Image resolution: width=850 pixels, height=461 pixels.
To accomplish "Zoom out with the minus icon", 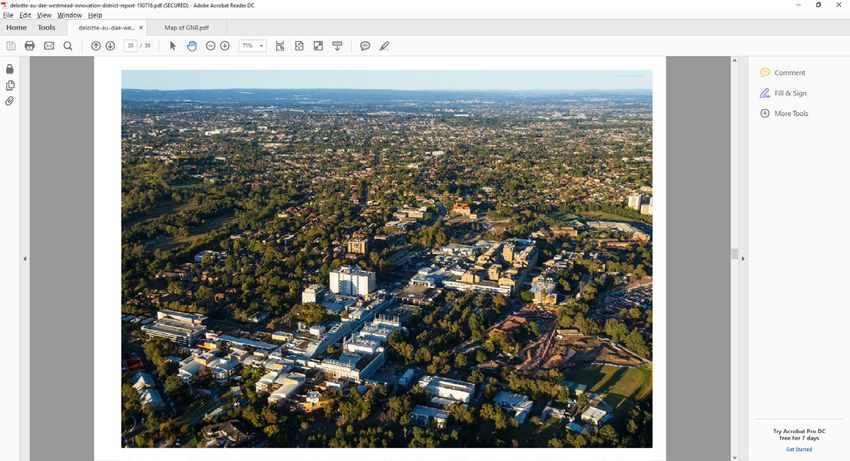I will (210, 46).
